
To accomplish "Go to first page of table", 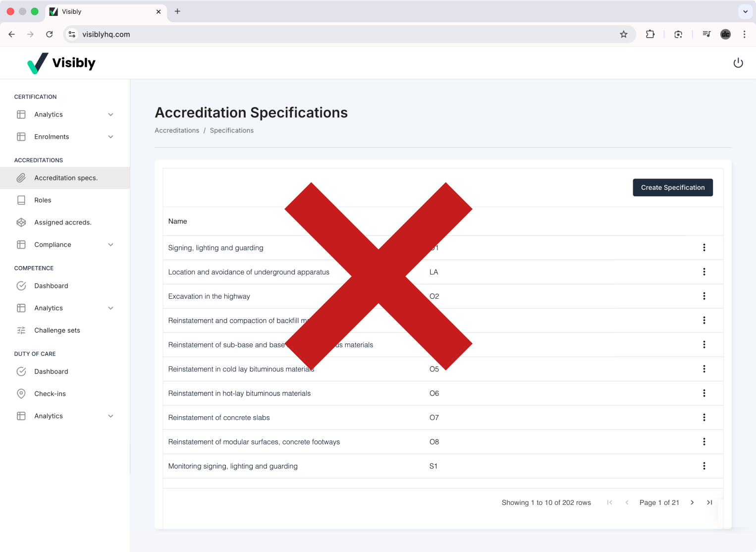I will point(609,502).
